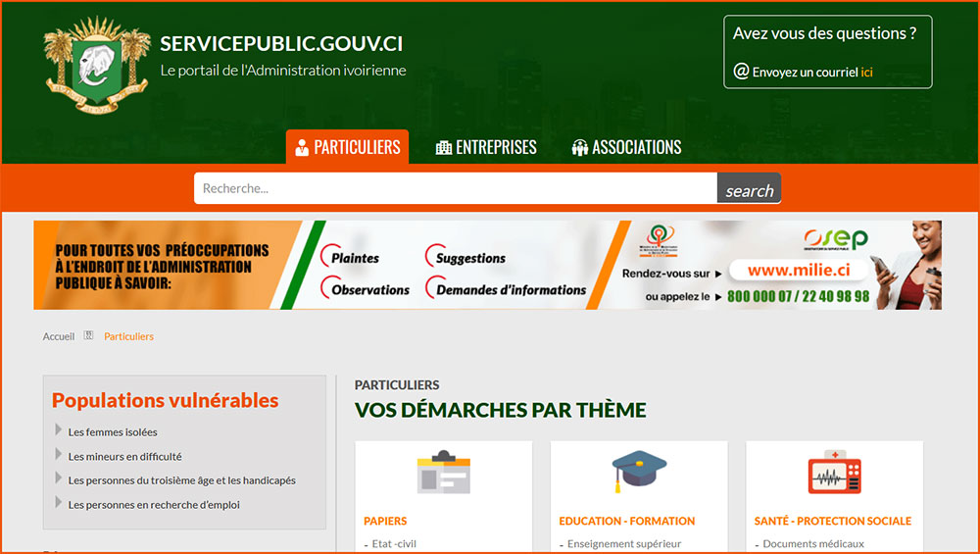Viewport: 980px width, 554px height.
Task: Click the Côte d'Ivoire coat of arms logo
Action: pos(96,65)
